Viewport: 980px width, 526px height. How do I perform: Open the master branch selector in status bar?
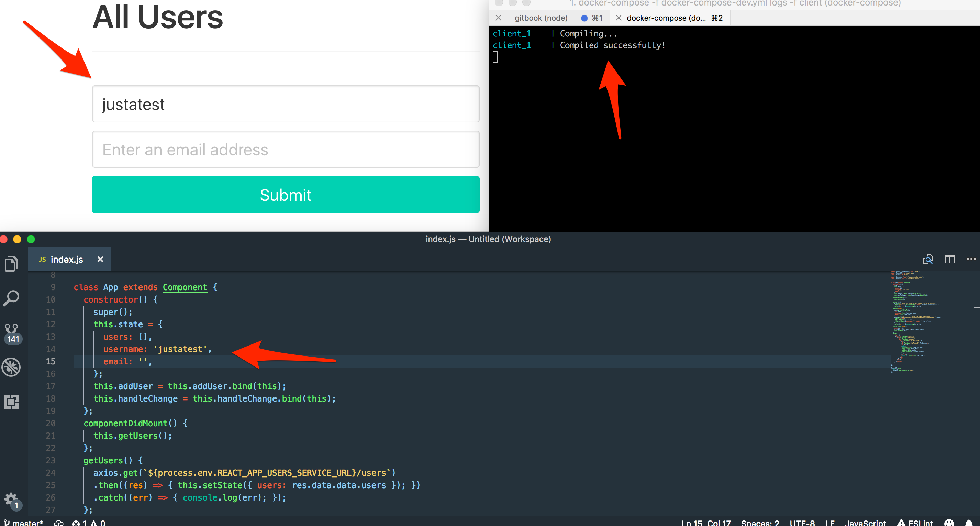point(24,522)
